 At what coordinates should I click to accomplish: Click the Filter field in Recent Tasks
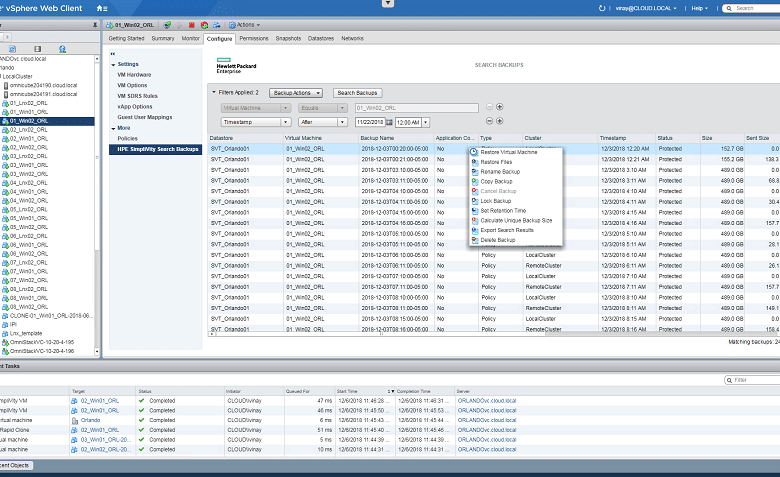pyautogui.click(x=755, y=380)
